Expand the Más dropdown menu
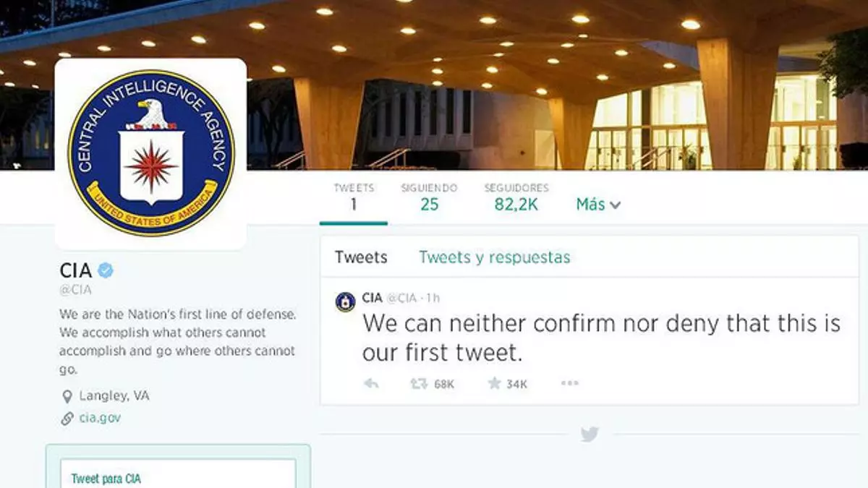The width and height of the screenshot is (868, 488). tap(598, 205)
